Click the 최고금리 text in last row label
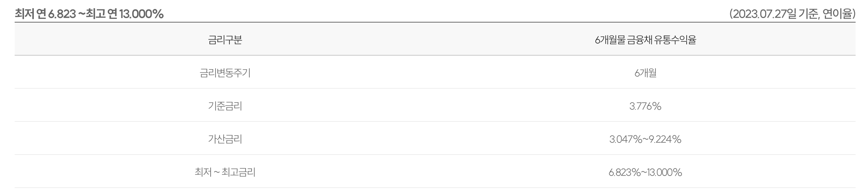The width and height of the screenshot is (868, 191). pyautogui.click(x=238, y=172)
